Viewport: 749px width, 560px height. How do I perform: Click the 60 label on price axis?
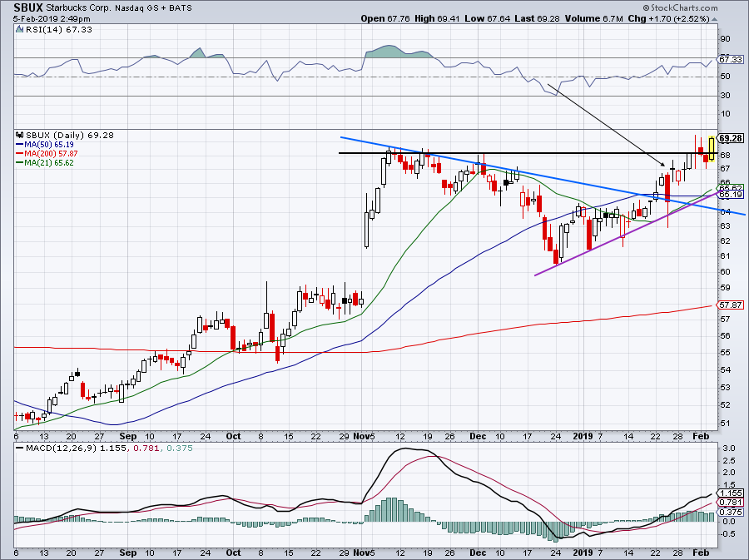coord(725,271)
